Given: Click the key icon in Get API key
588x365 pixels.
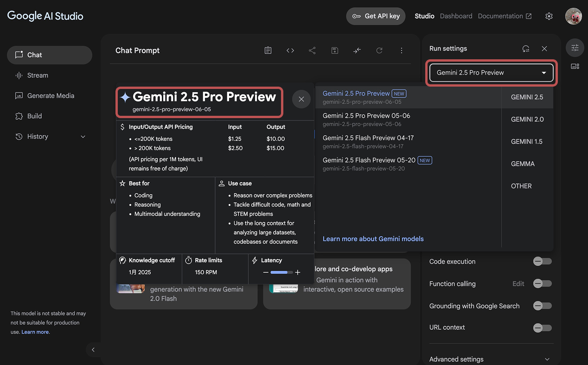Looking at the screenshot, I should click(x=356, y=16).
